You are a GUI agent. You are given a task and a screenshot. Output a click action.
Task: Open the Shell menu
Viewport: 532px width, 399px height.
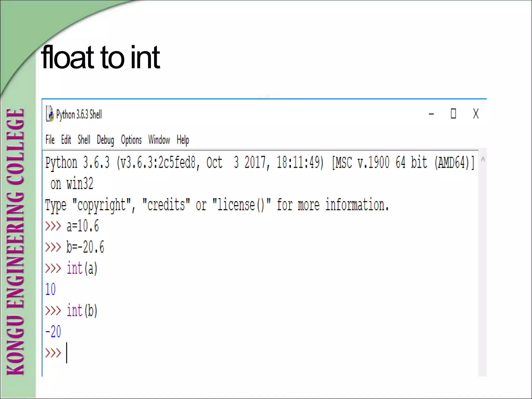click(84, 140)
